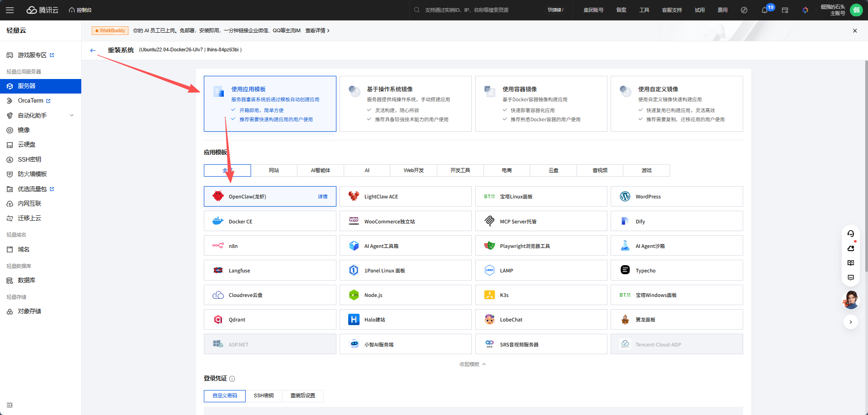Open the hamburger navigation menu
Screen dimensions: 868x415
pyautogui.click(x=10, y=10)
